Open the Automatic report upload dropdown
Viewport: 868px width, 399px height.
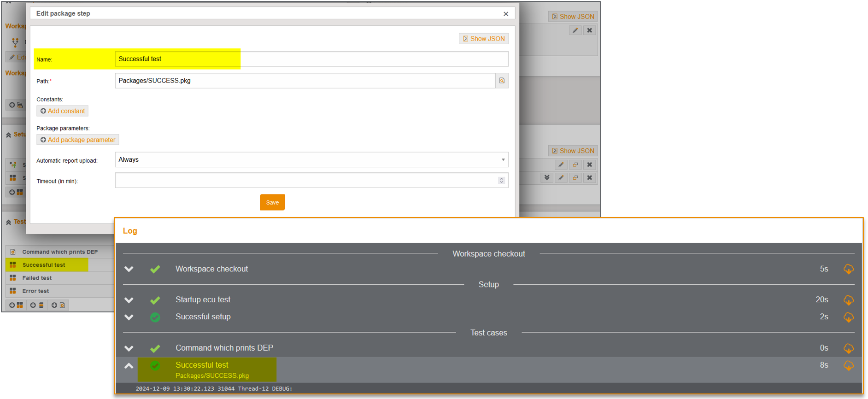(311, 160)
